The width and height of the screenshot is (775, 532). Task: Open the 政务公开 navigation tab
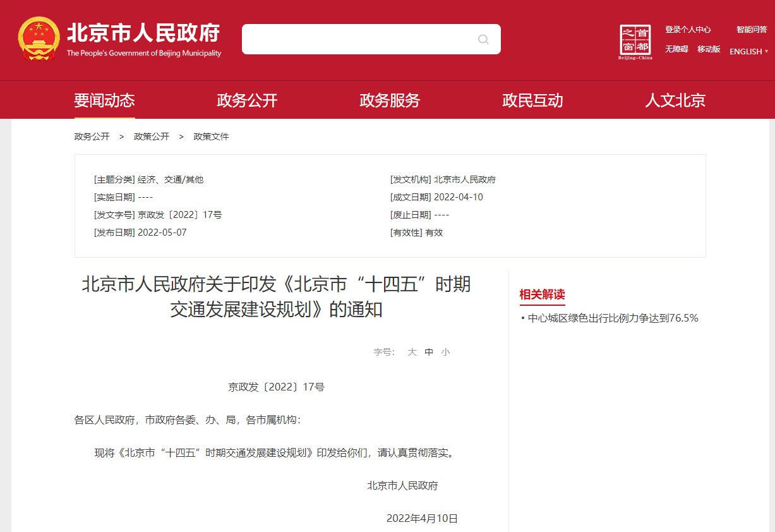click(x=247, y=100)
